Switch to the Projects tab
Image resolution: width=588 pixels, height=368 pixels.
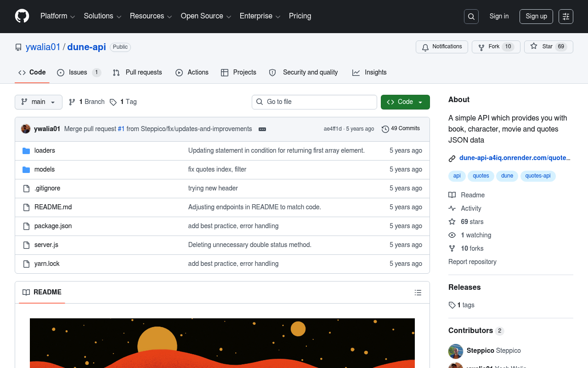(x=238, y=73)
